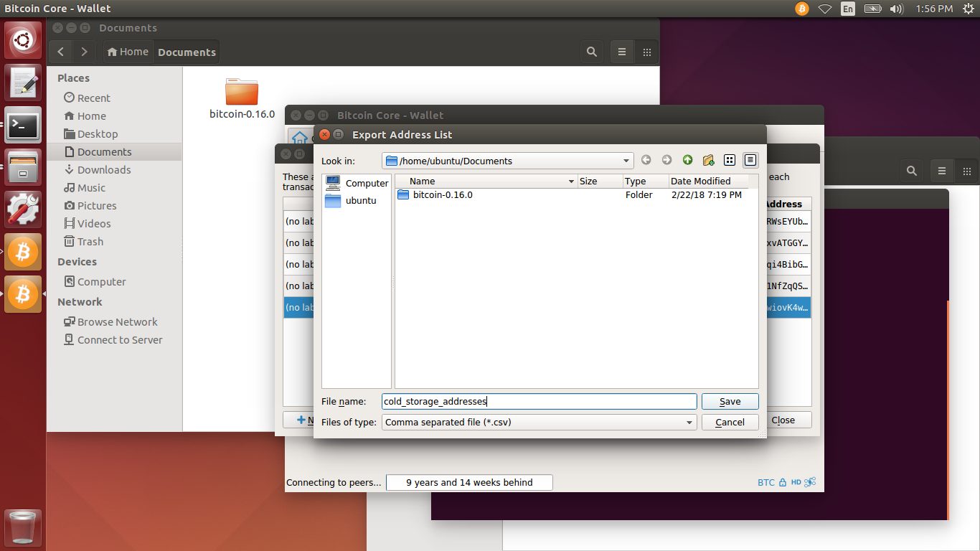The width and height of the screenshot is (980, 551).
Task: Click the wallet lock icon in status bar
Action: coord(783,482)
